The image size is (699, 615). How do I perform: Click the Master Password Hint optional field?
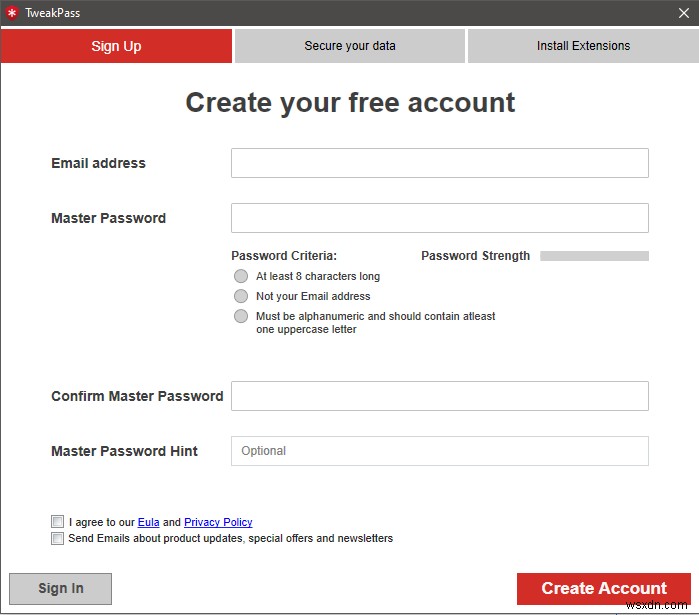[440, 451]
